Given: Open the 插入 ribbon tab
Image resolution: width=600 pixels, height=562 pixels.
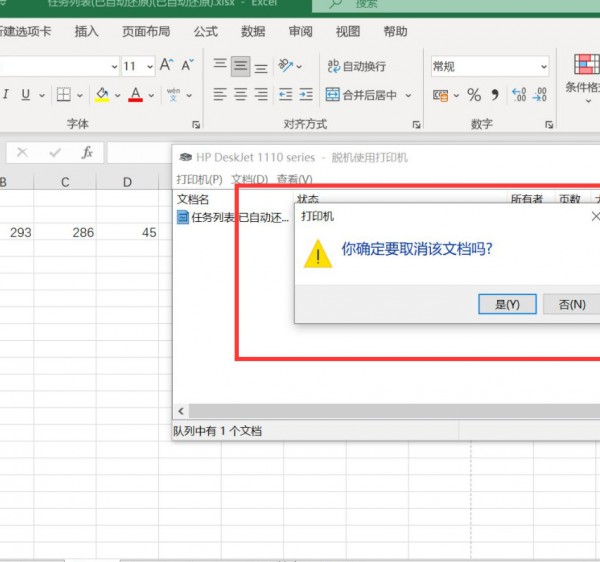Looking at the screenshot, I should (86, 31).
